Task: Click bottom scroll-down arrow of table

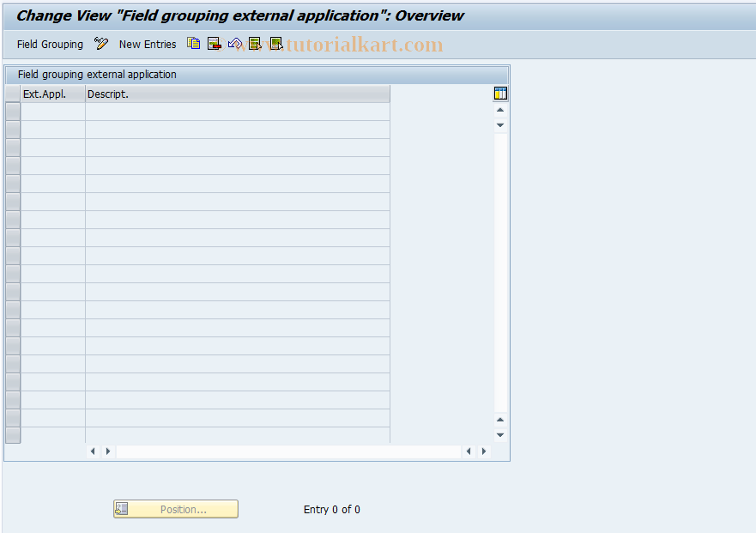Action: coord(500,435)
